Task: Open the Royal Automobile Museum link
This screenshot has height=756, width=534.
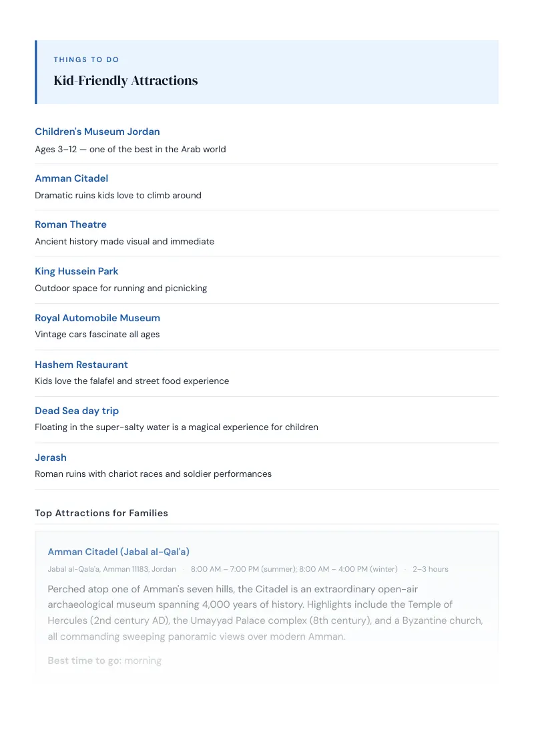Action: click(x=97, y=318)
